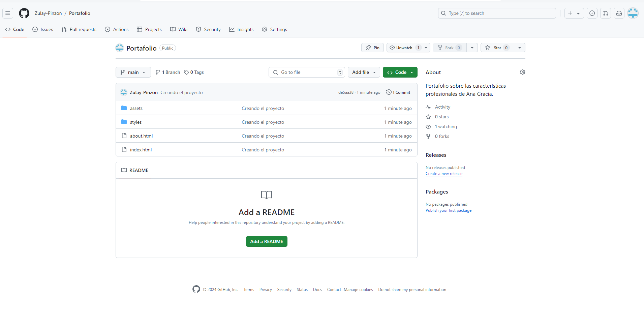644x322 pixels.
Task: View the 1 Branch list
Action: pyautogui.click(x=168, y=72)
